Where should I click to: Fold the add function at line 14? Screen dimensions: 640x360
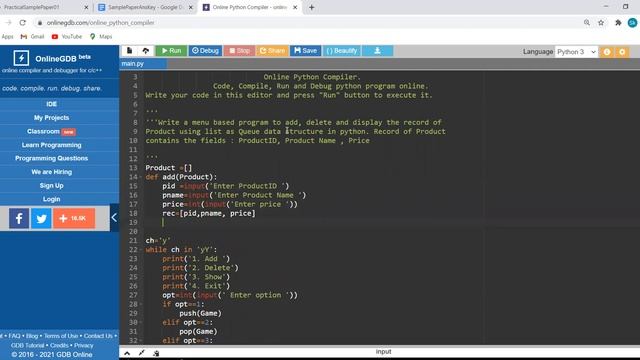[x=141, y=177]
